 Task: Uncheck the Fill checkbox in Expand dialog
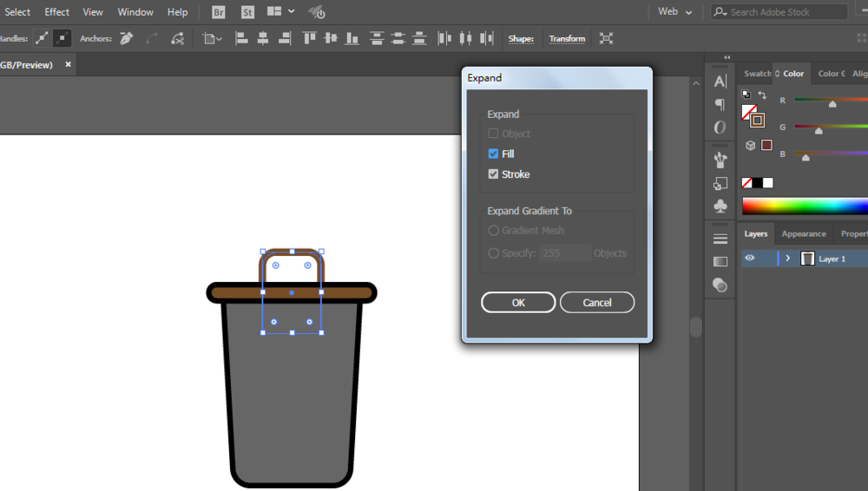[x=494, y=154]
